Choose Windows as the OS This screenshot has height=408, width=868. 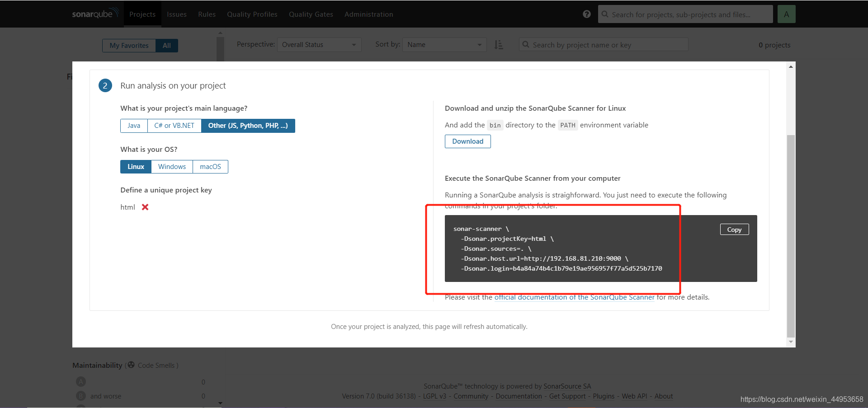(x=172, y=167)
